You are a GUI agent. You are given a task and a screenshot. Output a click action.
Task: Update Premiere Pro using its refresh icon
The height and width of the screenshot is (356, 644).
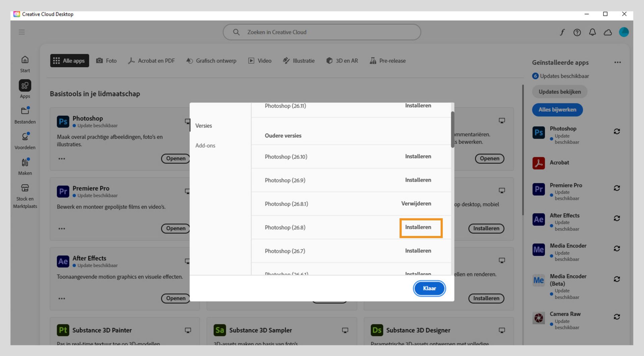(617, 188)
